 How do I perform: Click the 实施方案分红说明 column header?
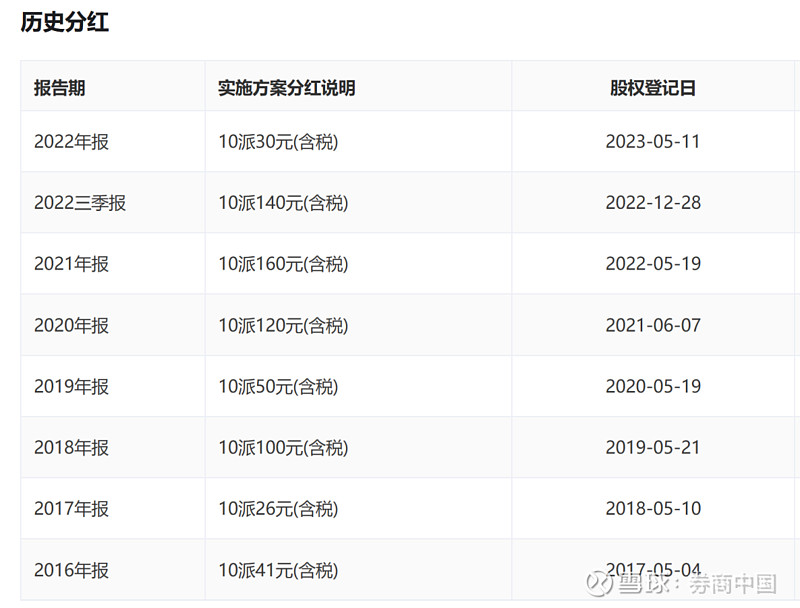[x=286, y=88]
